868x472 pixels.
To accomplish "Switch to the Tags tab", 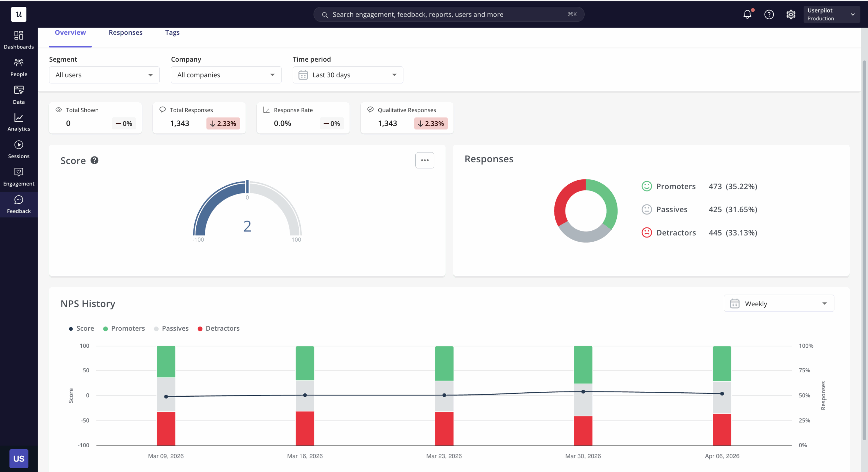I will pos(172,33).
